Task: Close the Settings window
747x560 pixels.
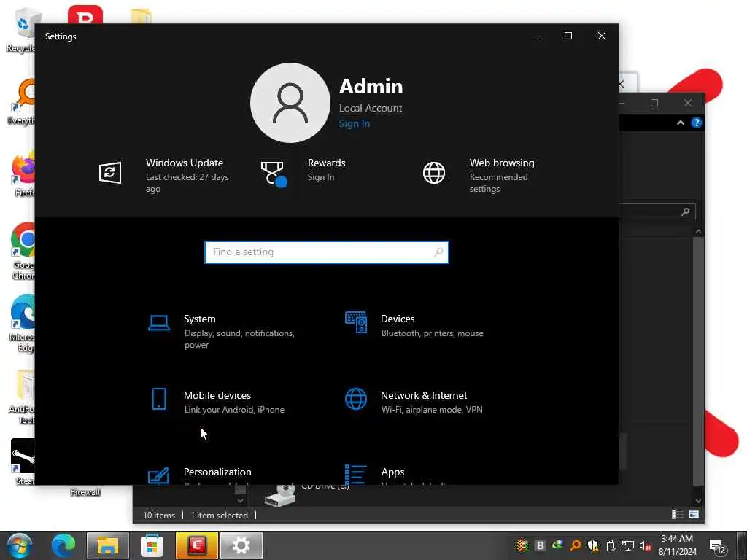Action: click(x=602, y=36)
